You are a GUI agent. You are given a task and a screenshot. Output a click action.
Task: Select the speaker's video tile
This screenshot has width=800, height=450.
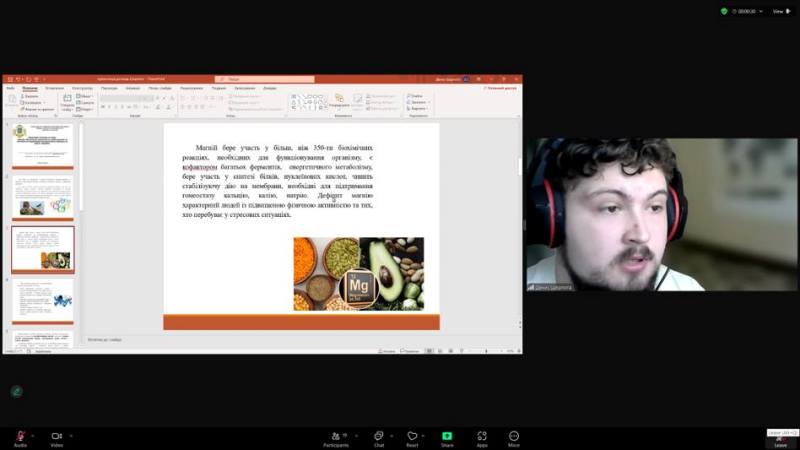(662, 214)
